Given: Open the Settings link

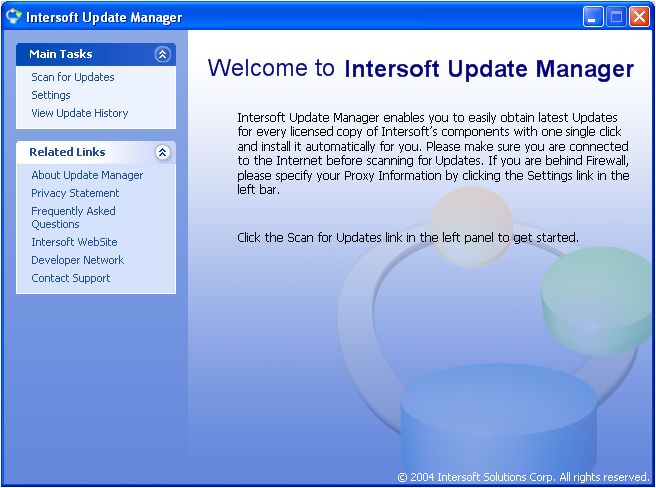Looking at the screenshot, I should point(51,95).
